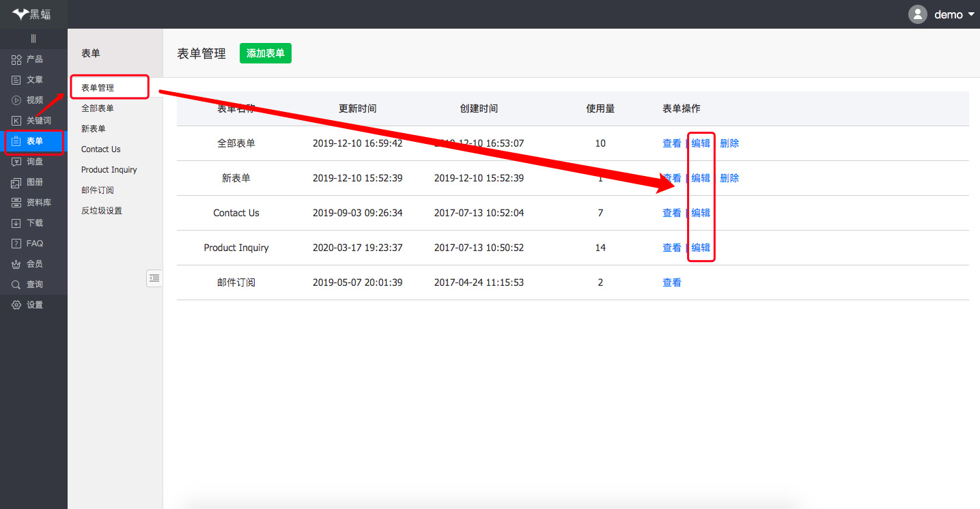View the 邮件订阅 form via 查看
The image size is (980, 509).
[x=671, y=282]
